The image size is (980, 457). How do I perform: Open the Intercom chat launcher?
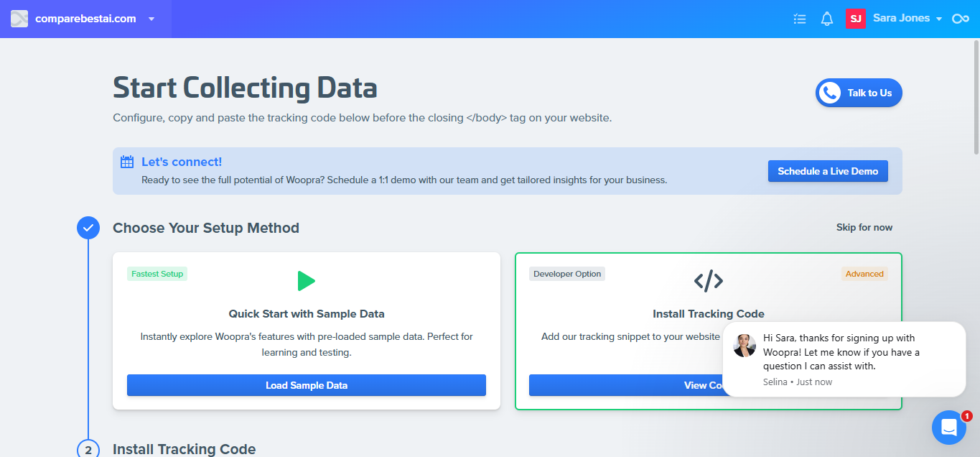pos(949,428)
